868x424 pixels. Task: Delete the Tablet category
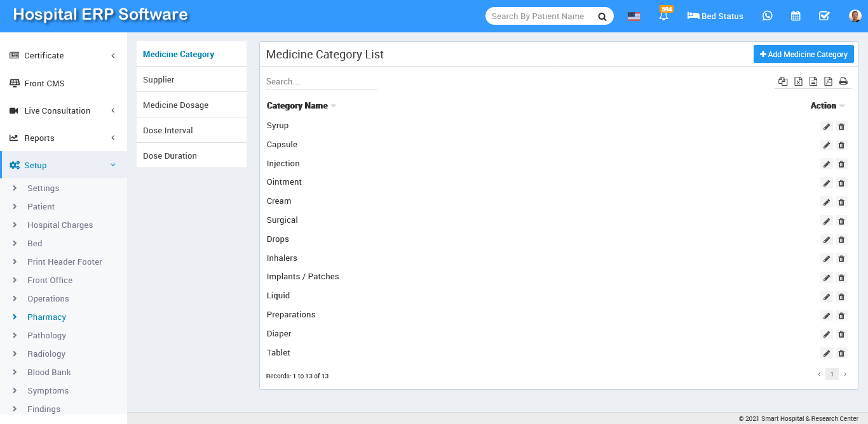pyautogui.click(x=841, y=354)
